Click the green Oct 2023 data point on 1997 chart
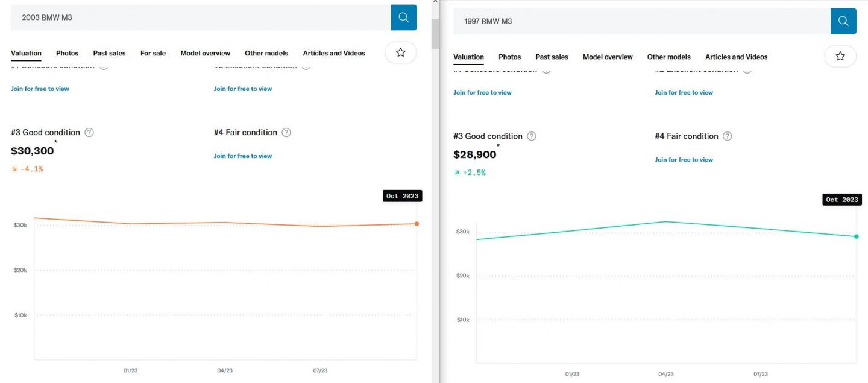Viewport: 868px width, 383px height. pyautogui.click(x=857, y=236)
